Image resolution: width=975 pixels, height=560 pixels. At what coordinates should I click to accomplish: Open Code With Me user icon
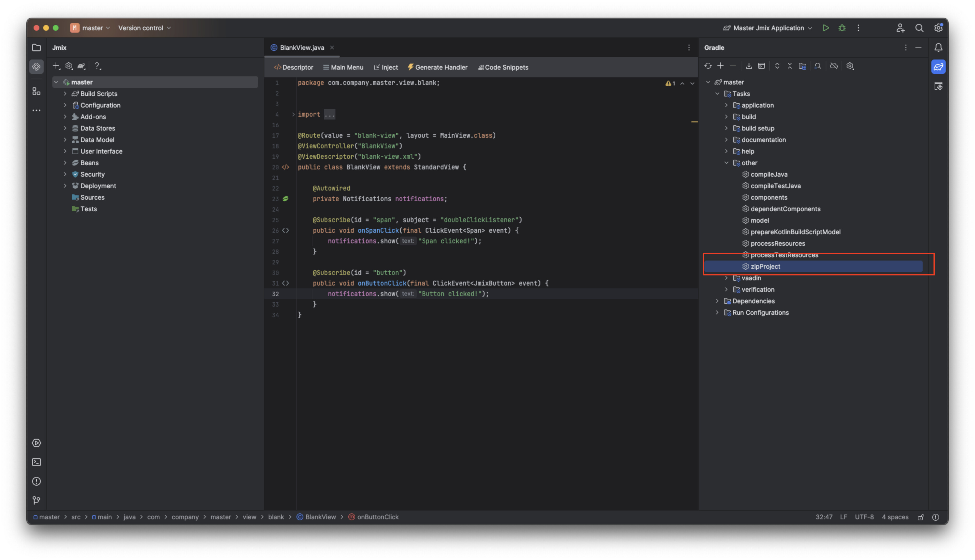900,28
